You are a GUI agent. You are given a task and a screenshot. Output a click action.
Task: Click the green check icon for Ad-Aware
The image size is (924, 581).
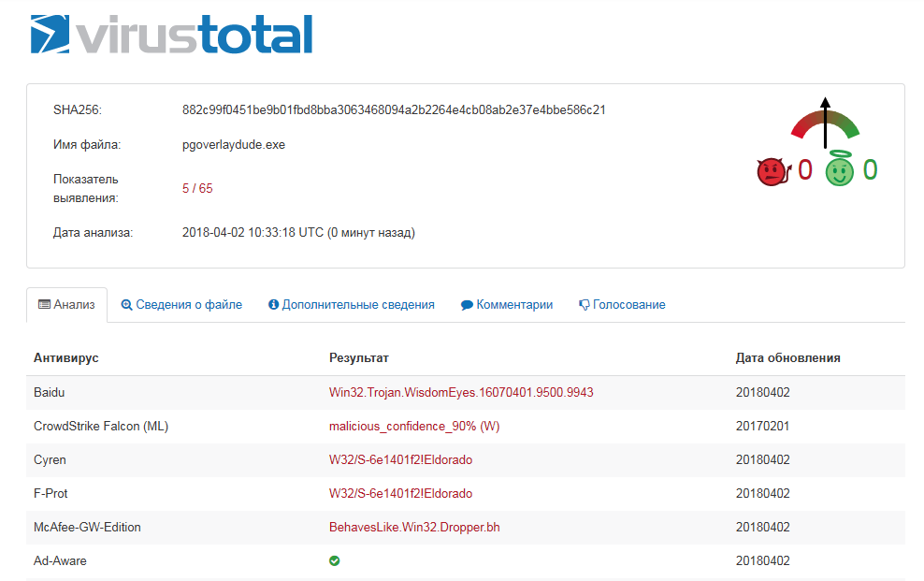[334, 561]
